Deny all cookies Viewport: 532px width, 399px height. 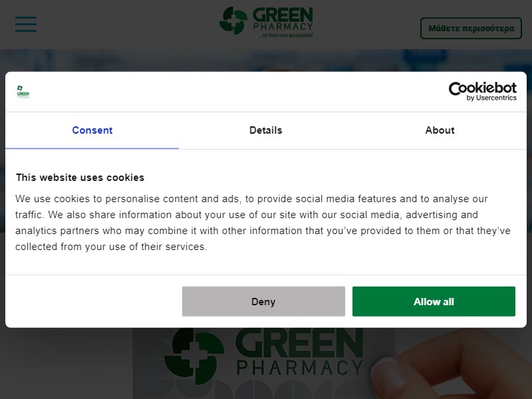point(263,301)
